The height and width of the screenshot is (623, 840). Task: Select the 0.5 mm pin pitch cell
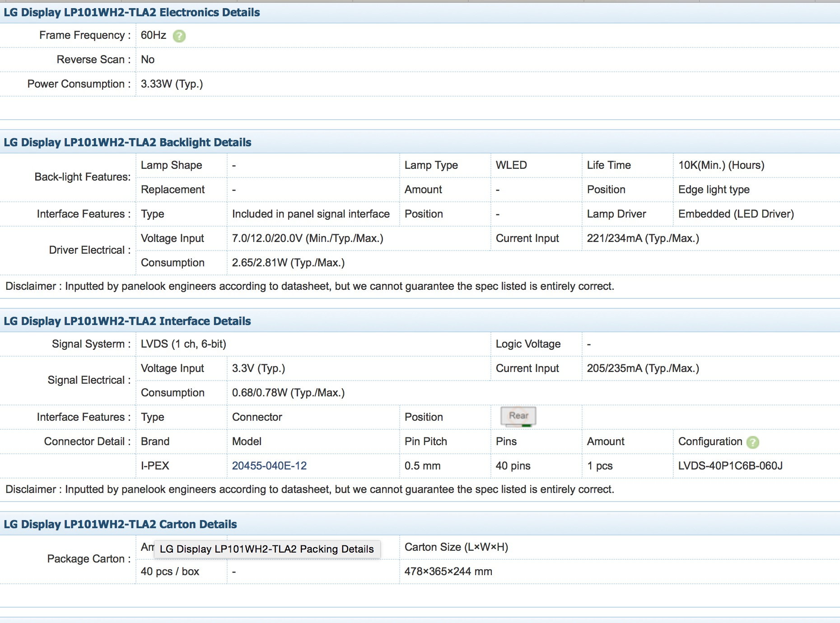(423, 465)
